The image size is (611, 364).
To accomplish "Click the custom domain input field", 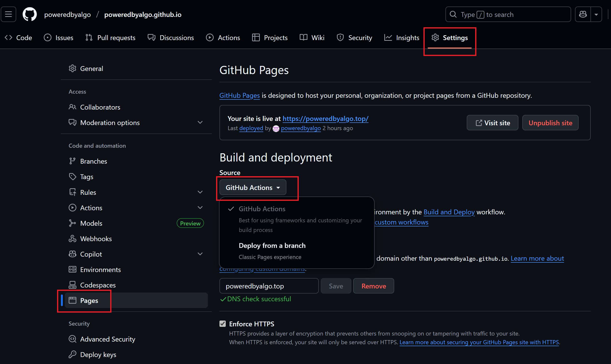I will coord(269,286).
